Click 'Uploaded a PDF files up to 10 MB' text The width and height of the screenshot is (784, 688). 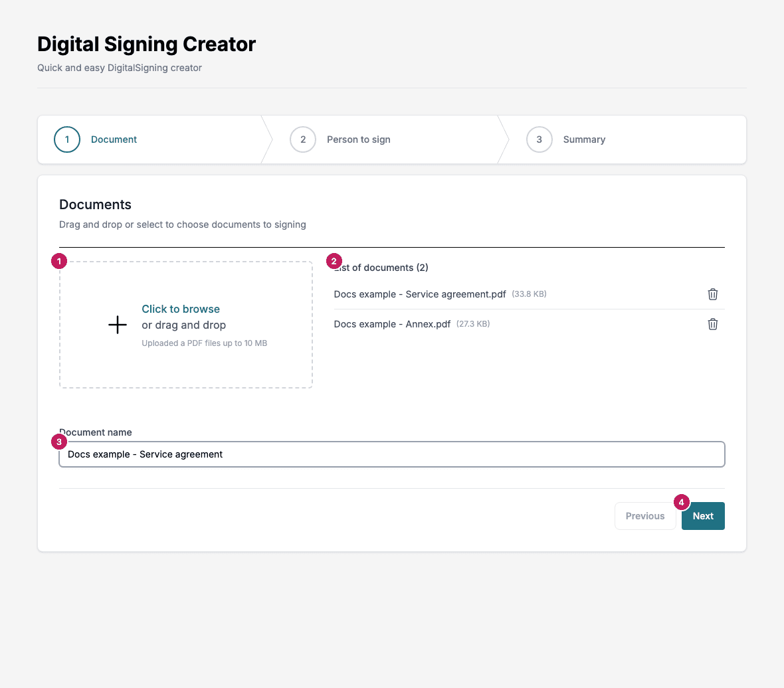[204, 343]
